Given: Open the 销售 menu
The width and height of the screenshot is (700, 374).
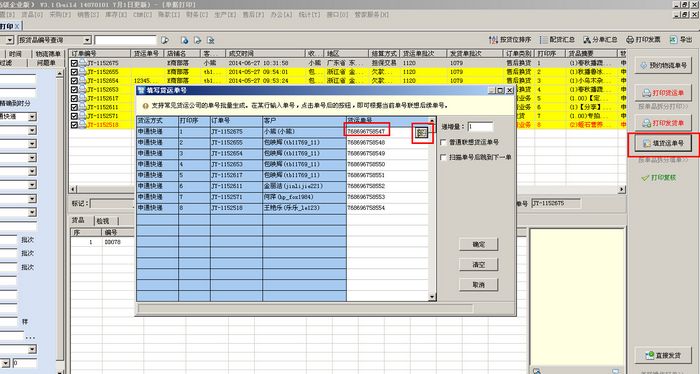Looking at the screenshot, I should point(88,15).
